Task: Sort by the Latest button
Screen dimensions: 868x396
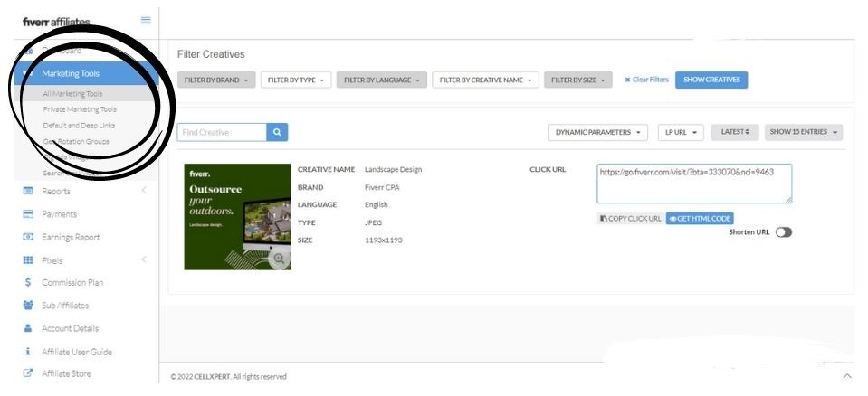Action: 735,132
